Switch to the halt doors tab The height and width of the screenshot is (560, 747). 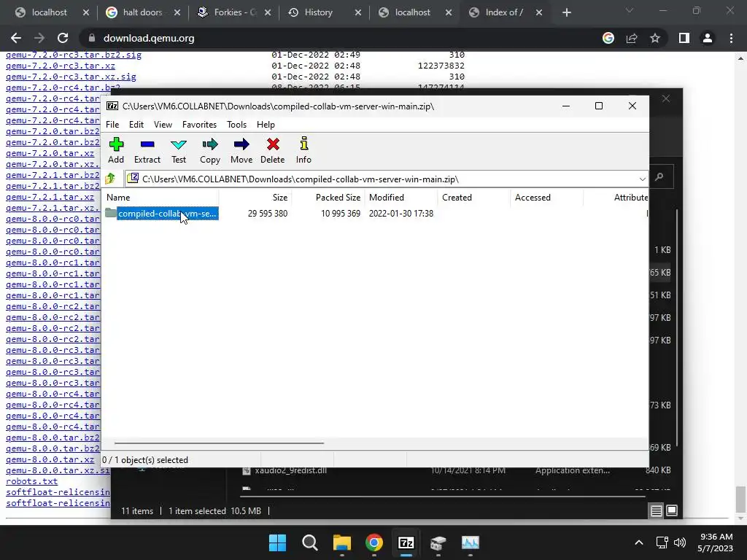click(x=142, y=12)
